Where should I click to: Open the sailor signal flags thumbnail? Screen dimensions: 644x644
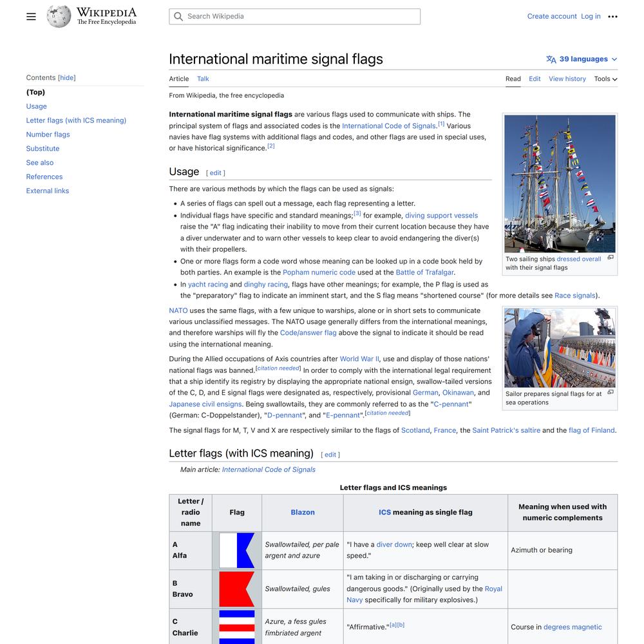(x=560, y=348)
